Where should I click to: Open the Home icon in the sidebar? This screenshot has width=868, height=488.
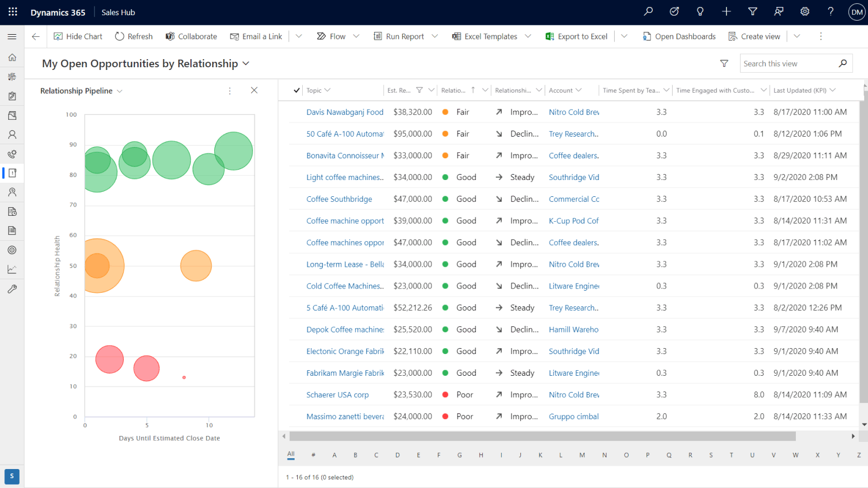pos(12,57)
